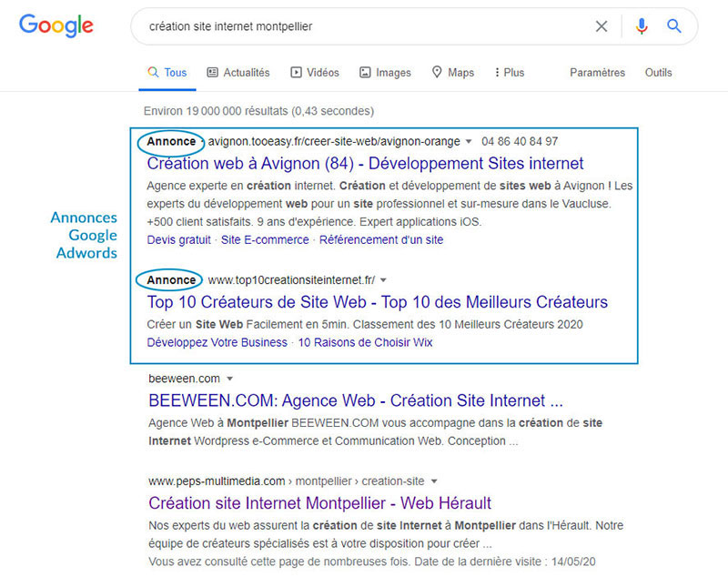Viewport: 728px width, 577px height.
Task: Switch to the Vidéos tab
Action: point(315,73)
